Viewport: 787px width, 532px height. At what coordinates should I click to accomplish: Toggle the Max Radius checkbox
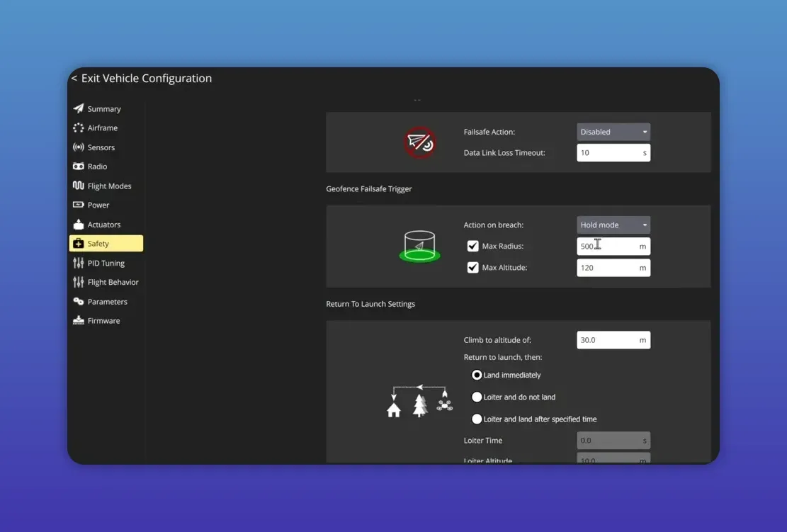(x=472, y=246)
